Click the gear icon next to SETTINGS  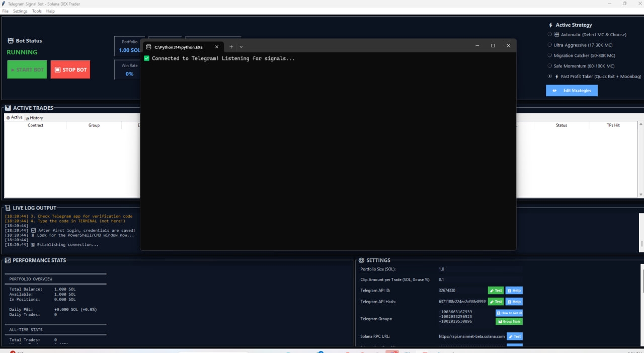(361, 260)
